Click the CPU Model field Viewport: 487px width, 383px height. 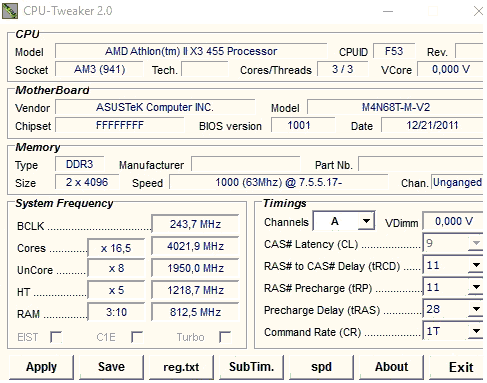click(191, 51)
